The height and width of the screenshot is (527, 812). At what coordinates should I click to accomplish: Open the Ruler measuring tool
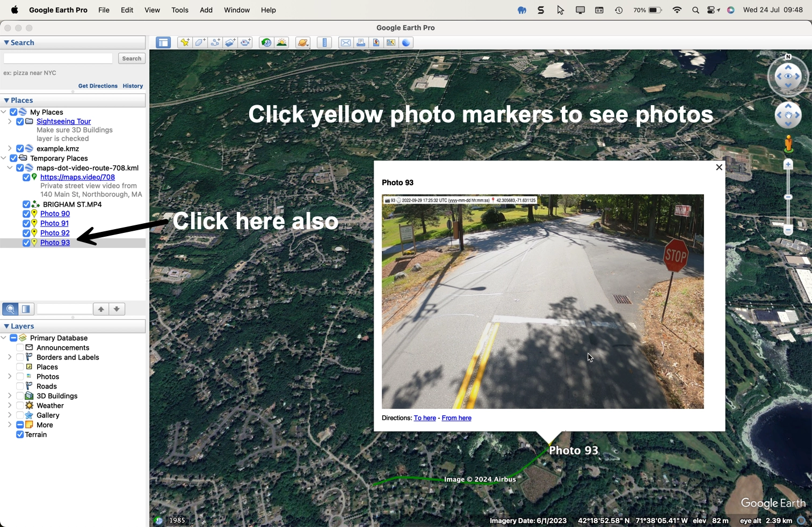[324, 42]
